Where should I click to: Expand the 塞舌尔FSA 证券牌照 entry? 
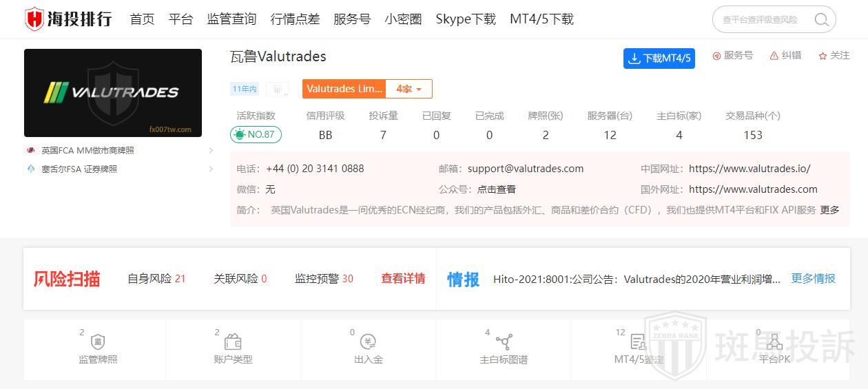[211, 169]
